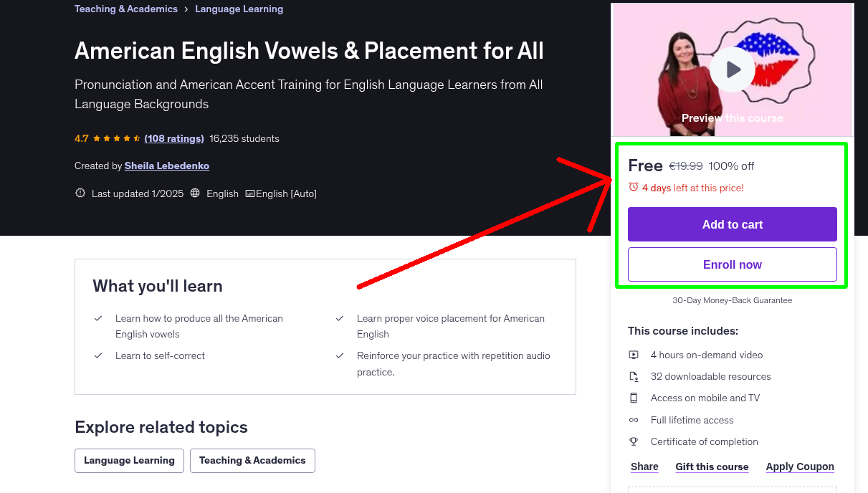Click the course title heading
868x493 pixels.
pyautogui.click(x=309, y=51)
